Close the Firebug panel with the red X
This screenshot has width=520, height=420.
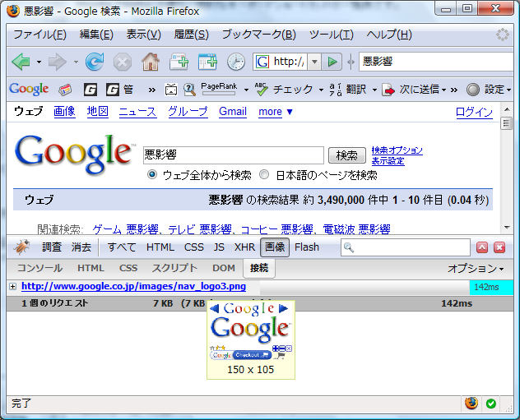point(499,247)
